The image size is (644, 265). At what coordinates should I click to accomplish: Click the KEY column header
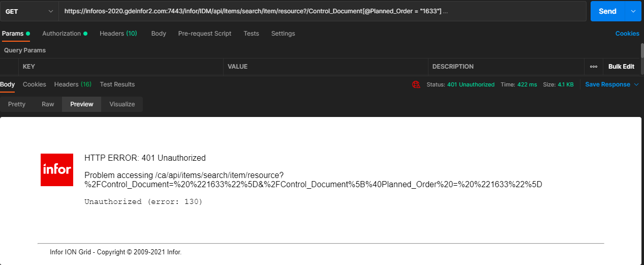click(x=29, y=67)
